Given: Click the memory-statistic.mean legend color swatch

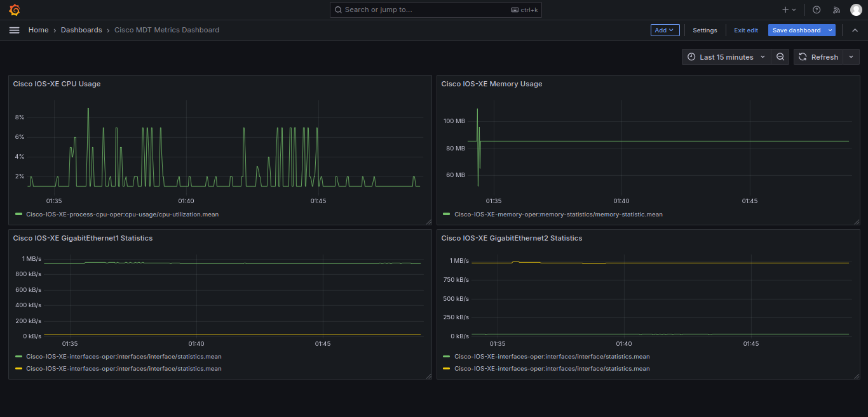Looking at the screenshot, I should pos(447,215).
